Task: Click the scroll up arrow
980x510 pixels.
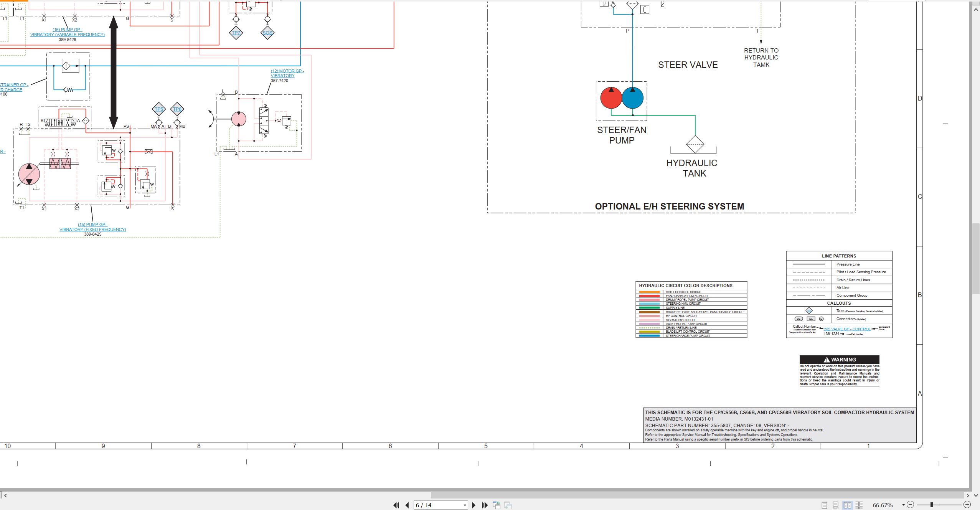Action: click(x=976, y=9)
